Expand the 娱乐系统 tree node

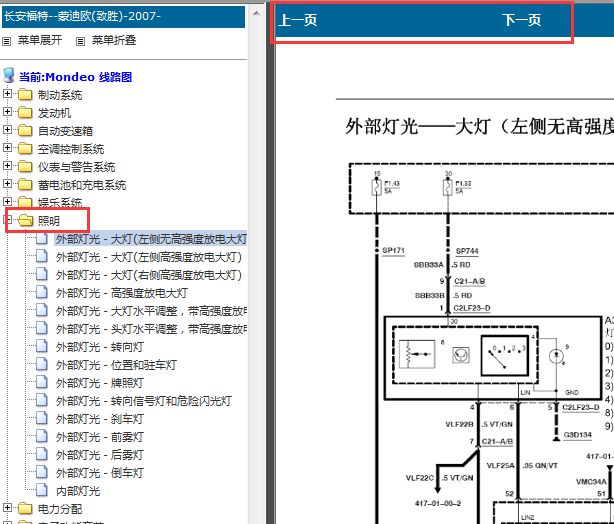pyautogui.click(x=7, y=202)
